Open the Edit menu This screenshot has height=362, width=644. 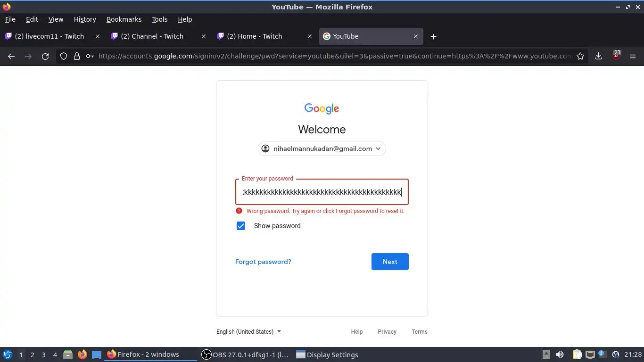[x=32, y=19]
